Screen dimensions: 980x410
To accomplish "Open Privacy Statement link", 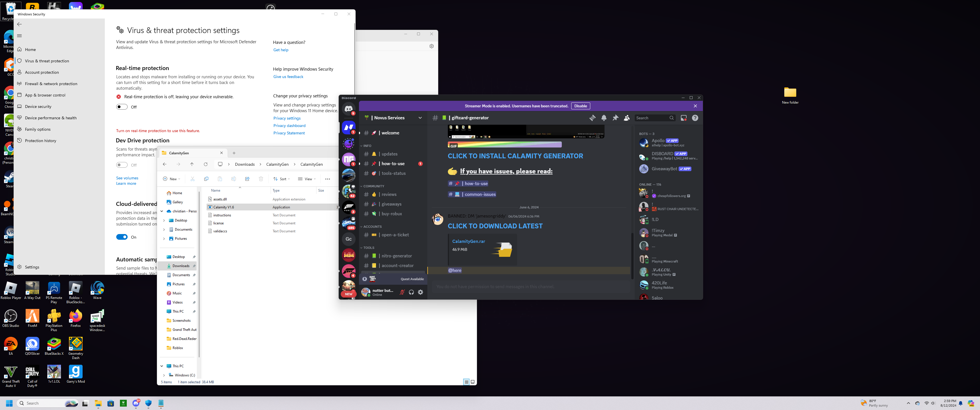I will [x=289, y=133].
